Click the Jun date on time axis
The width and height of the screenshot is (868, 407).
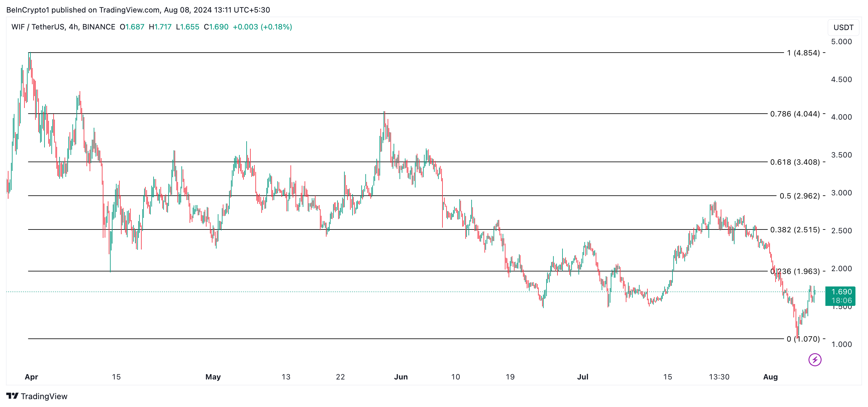coord(401,377)
